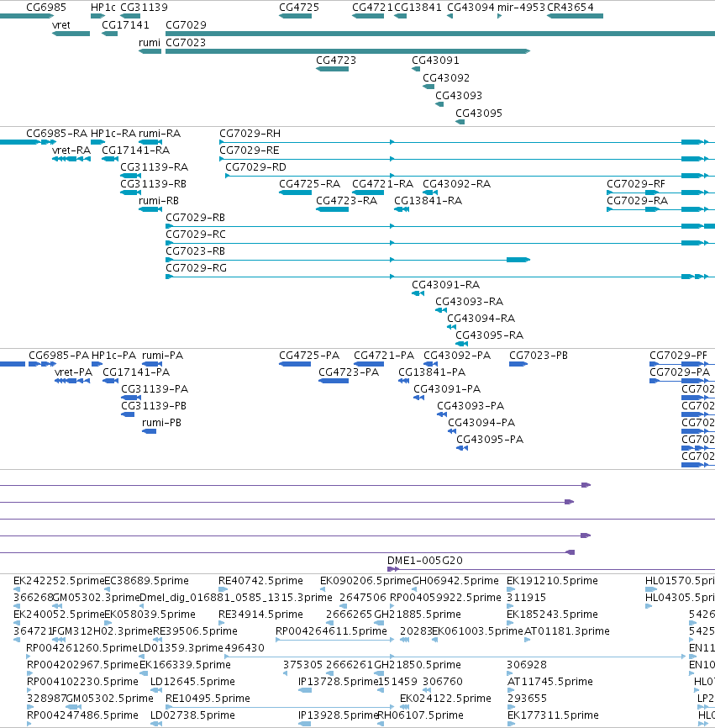The height and width of the screenshot is (728, 715).
Task: Select EST EK191210.5prime
Action: point(552,581)
